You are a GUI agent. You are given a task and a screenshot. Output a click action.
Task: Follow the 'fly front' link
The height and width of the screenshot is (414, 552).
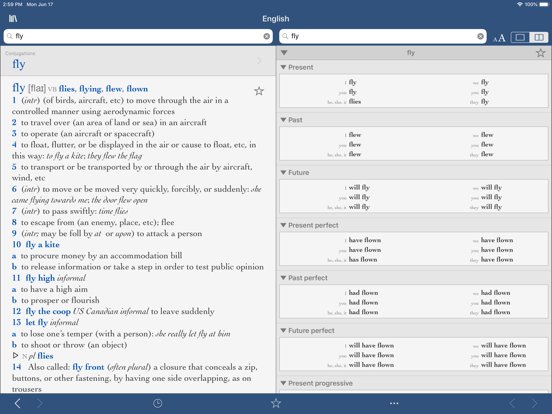coord(88,367)
